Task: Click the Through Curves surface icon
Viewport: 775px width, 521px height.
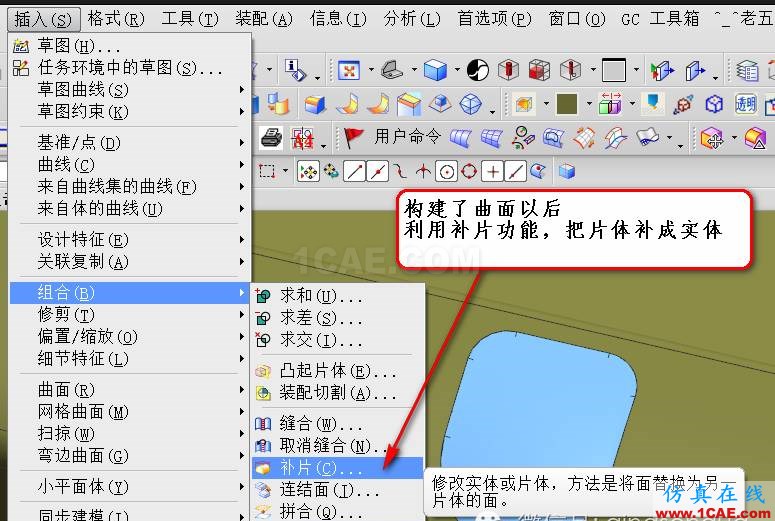Action: click(461, 138)
